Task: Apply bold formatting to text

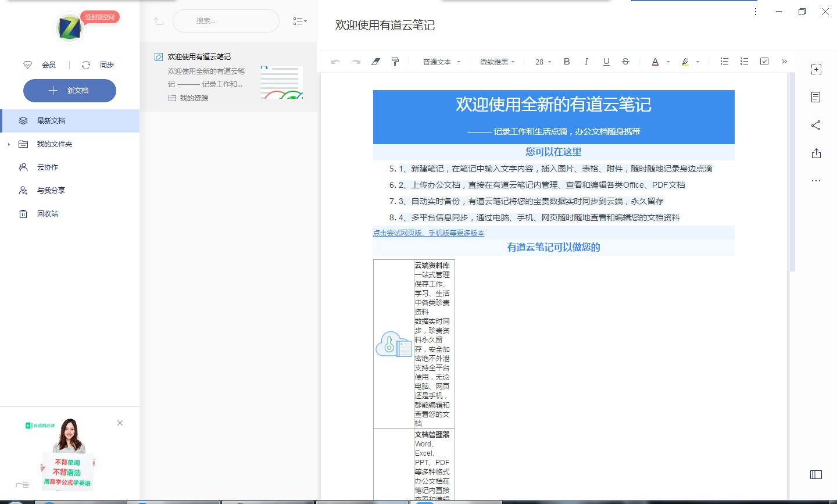Action: (567, 61)
